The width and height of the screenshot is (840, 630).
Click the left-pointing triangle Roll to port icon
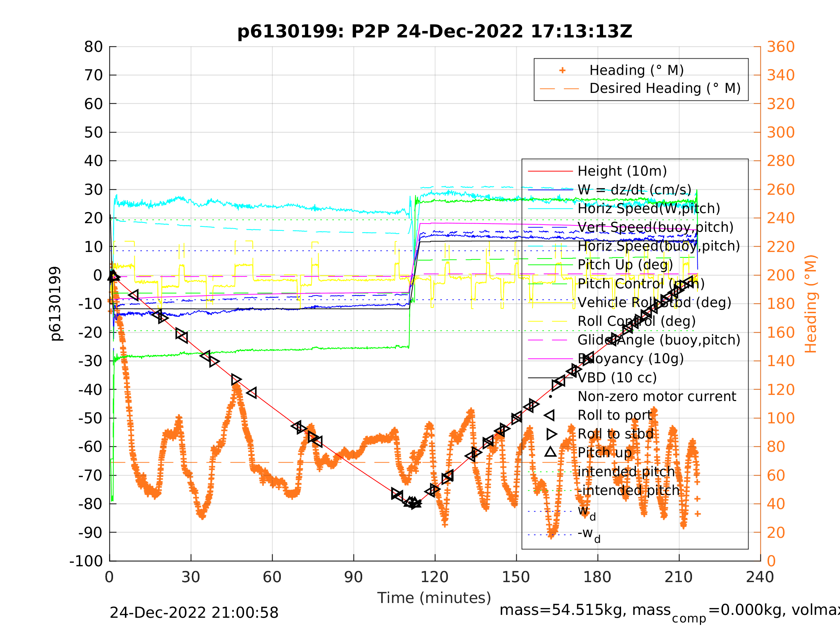(549, 415)
